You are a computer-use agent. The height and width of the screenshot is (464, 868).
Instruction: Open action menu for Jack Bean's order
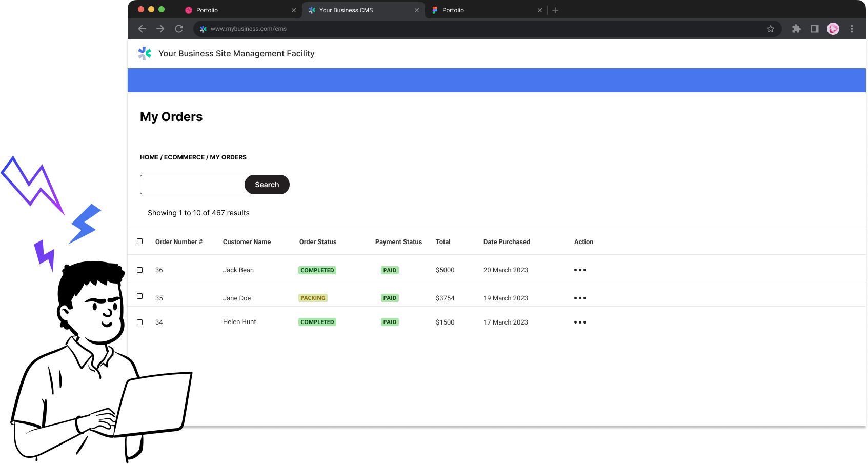click(x=580, y=270)
